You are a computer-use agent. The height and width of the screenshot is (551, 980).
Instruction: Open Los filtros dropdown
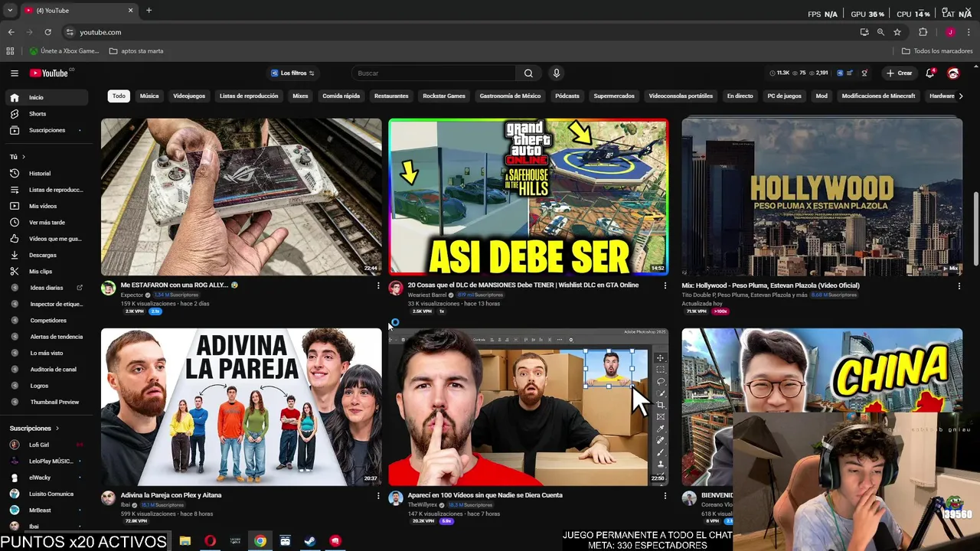(292, 73)
